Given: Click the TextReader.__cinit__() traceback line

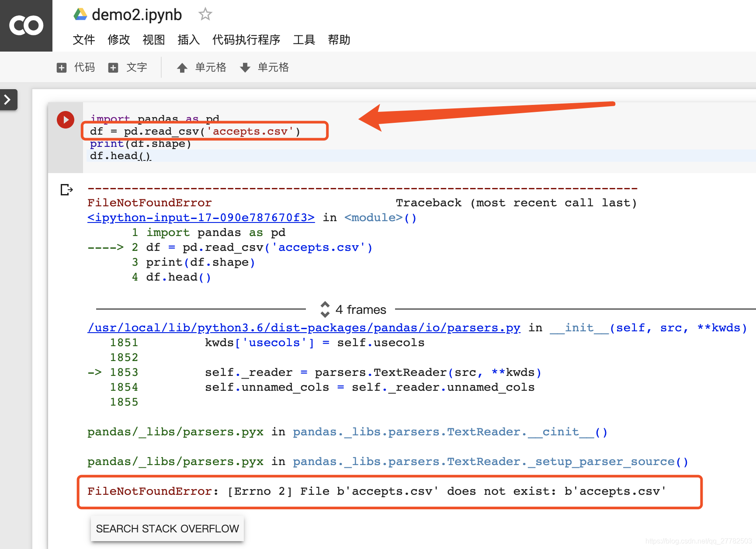Looking at the screenshot, I should 347,432.
